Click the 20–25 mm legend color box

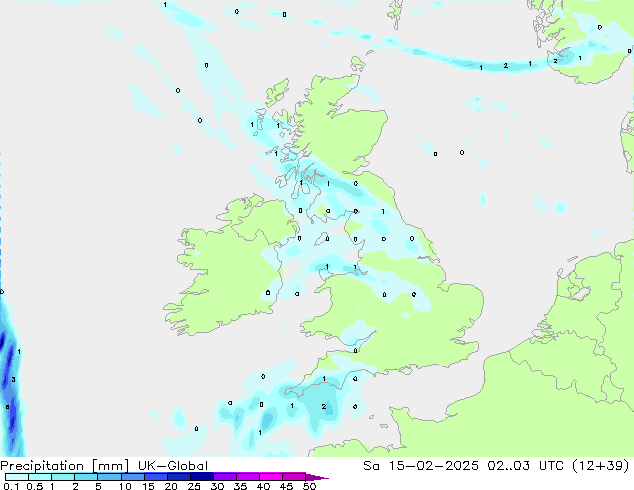178,477
